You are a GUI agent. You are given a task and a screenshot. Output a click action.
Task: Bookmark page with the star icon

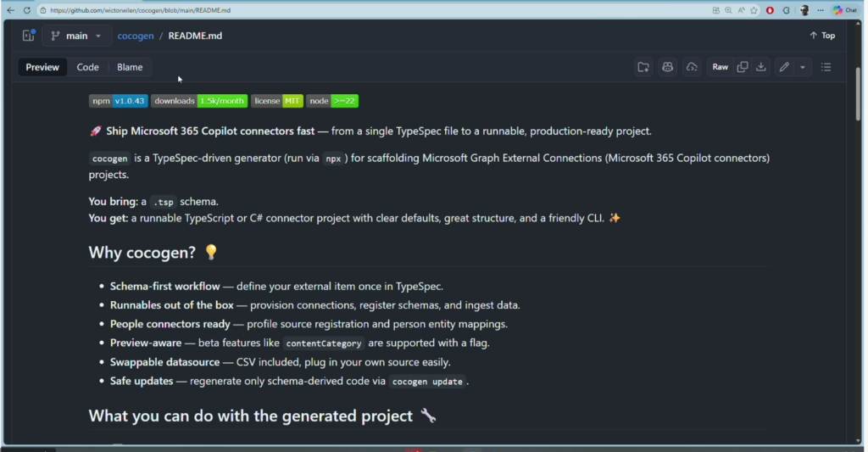point(754,10)
